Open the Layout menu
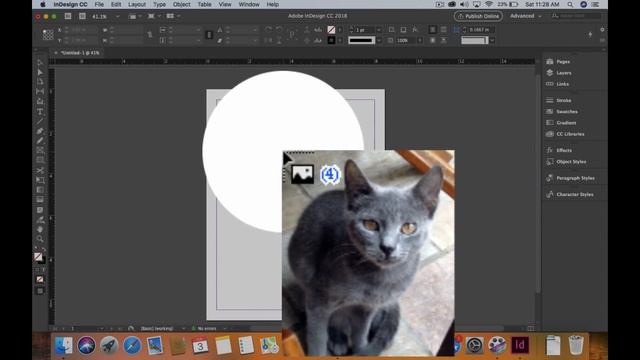 (x=137, y=4)
